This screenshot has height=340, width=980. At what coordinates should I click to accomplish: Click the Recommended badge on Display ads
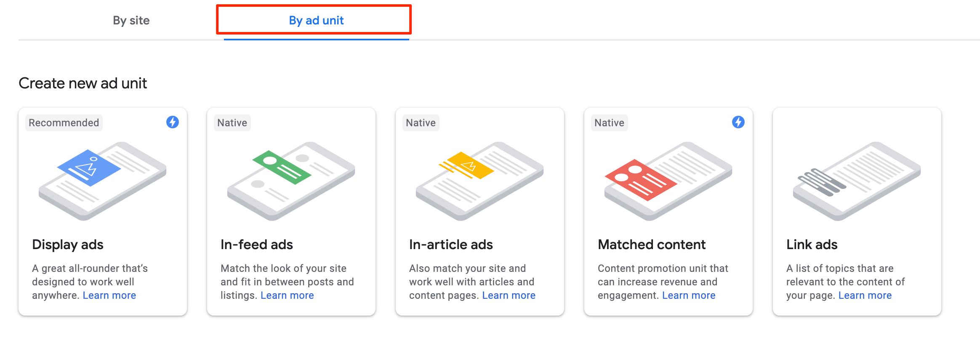pyautogui.click(x=64, y=123)
